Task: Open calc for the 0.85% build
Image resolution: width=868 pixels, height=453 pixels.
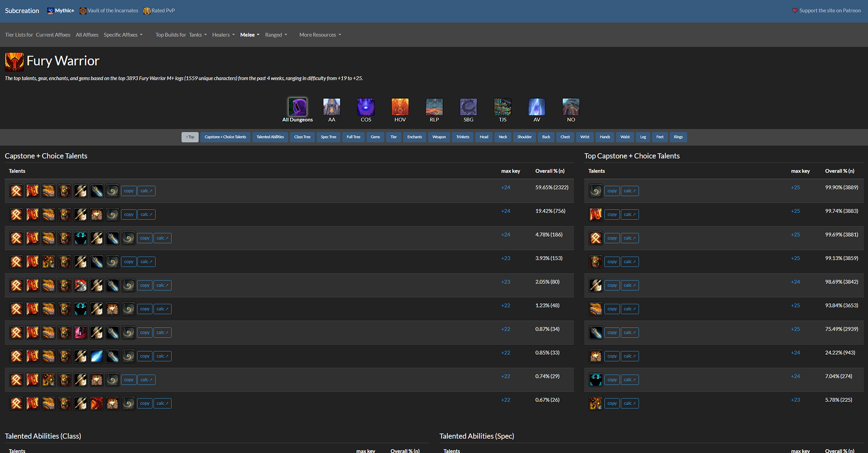Action: point(162,356)
